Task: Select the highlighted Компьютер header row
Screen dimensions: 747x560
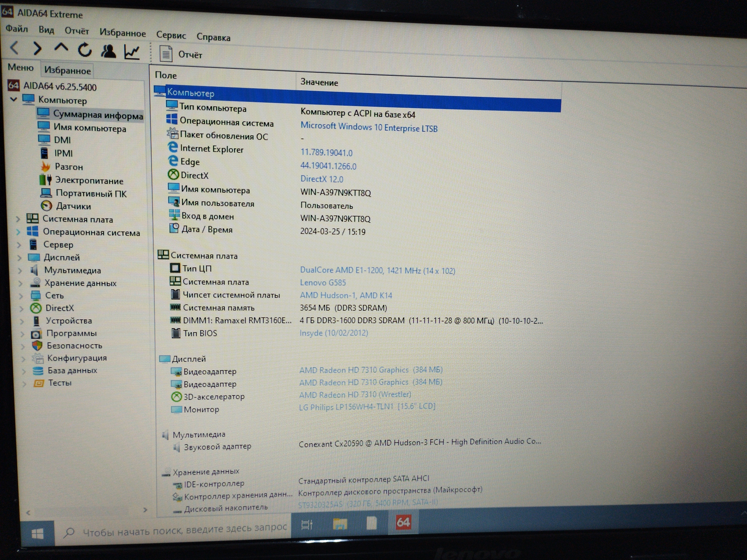Action: (x=357, y=99)
